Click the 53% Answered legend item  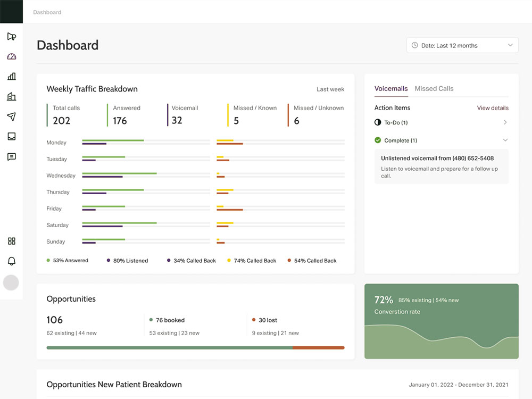click(x=67, y=260)
